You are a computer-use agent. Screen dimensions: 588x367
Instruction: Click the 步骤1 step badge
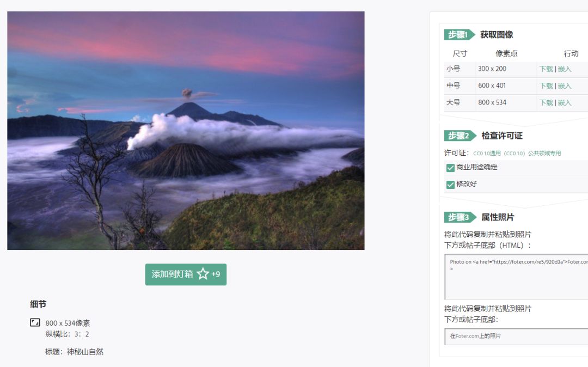tap(459, 34)
